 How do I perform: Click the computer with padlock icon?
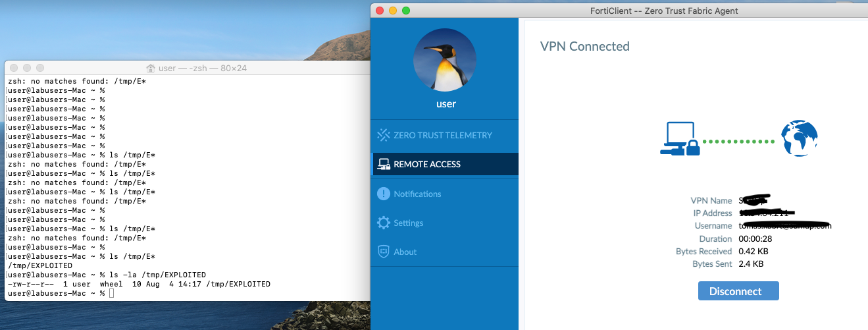(679, 139)
